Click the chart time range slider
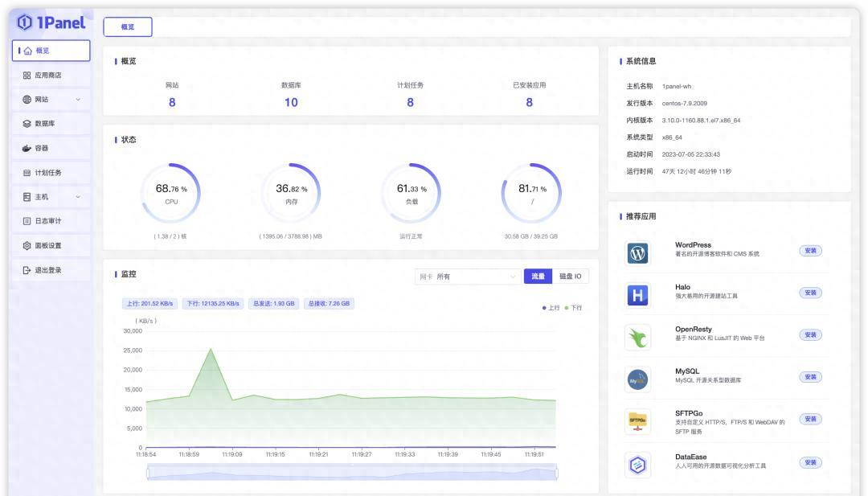 352,473
